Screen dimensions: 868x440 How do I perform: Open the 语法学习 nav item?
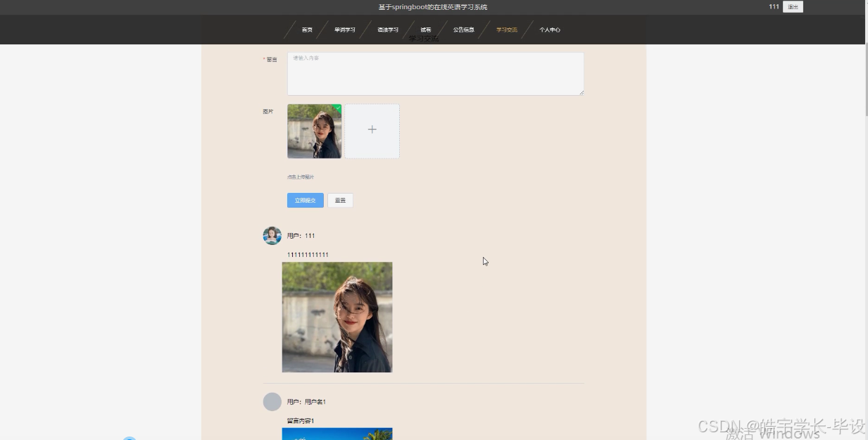pyautogui.click(x=388, y=30)
